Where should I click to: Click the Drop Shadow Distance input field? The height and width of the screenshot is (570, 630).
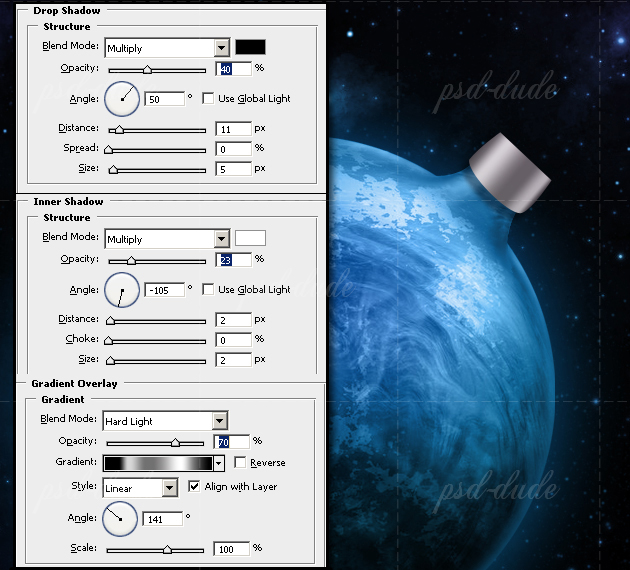(232, 129)
